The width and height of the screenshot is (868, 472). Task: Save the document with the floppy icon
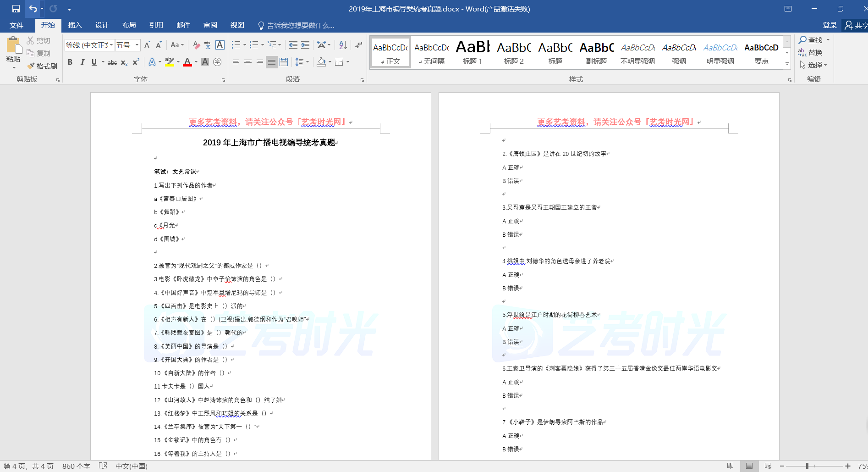16,9
